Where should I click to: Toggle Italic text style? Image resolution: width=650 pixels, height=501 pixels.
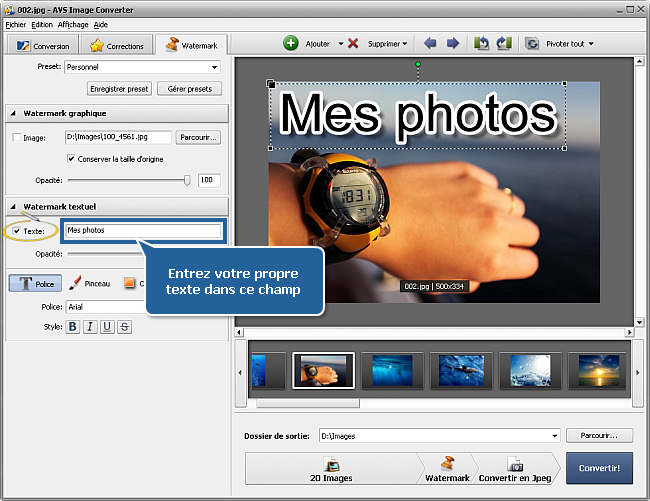pyautogui.click(x=90, y=326)
